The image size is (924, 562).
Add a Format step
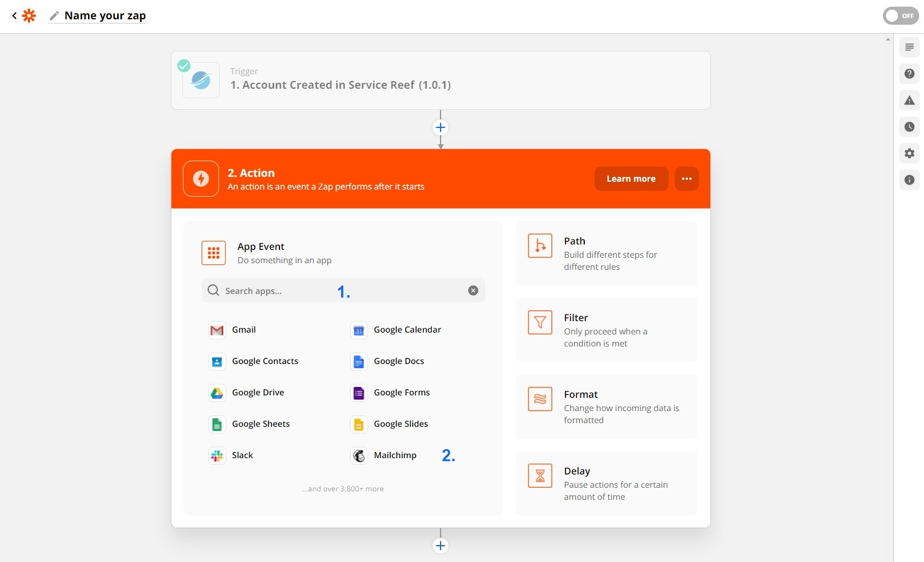pyautogui.click(x=607, y=406)
